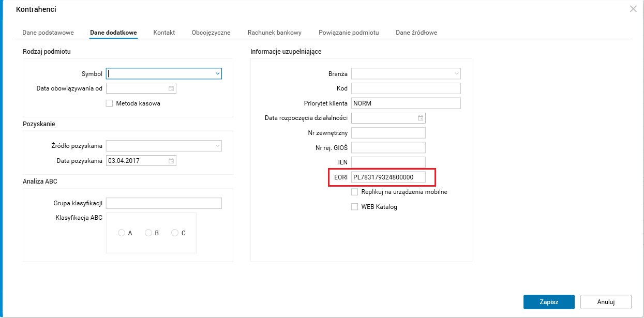644x318 pixels.
Task: Switch to the Dane podstawowe tab
Action: [x=48, y=33]
